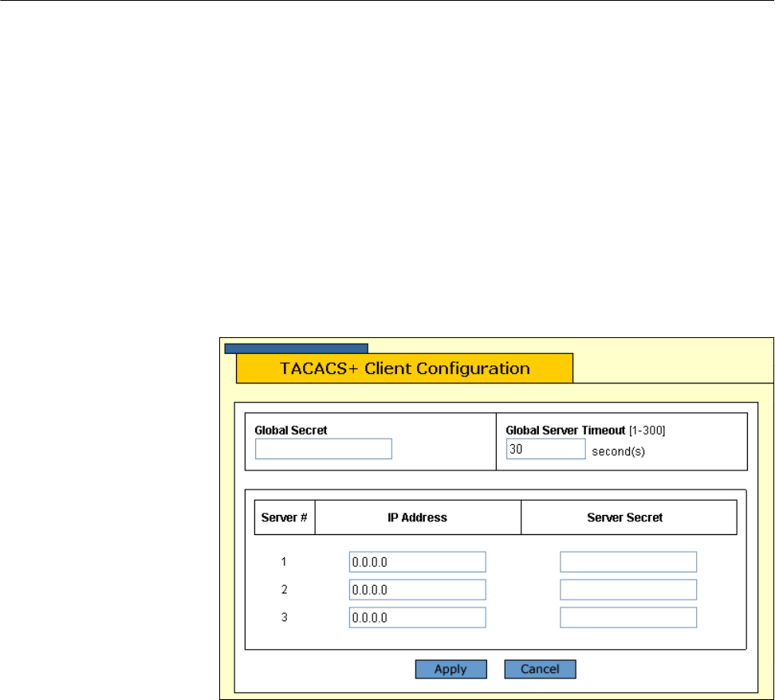Click the IP Address column header
Screen dimensions: 775x700
[x=419, y=517]
